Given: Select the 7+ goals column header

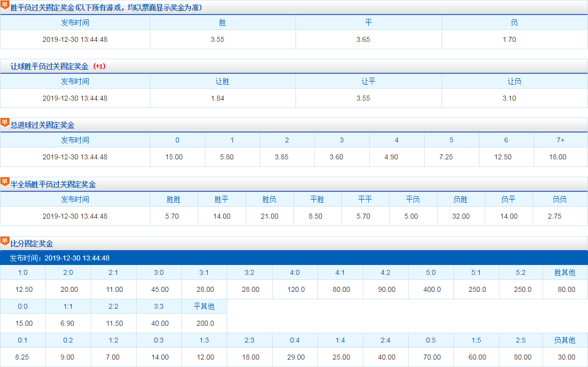Looking at the screenshot, I should (560, 140).
